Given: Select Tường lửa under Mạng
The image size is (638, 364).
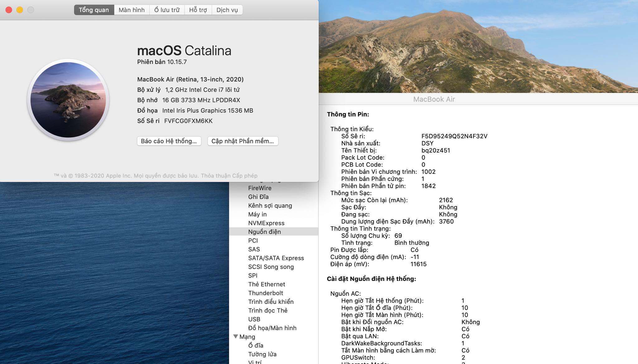Looking at the screenshot, I should point(262,354).
